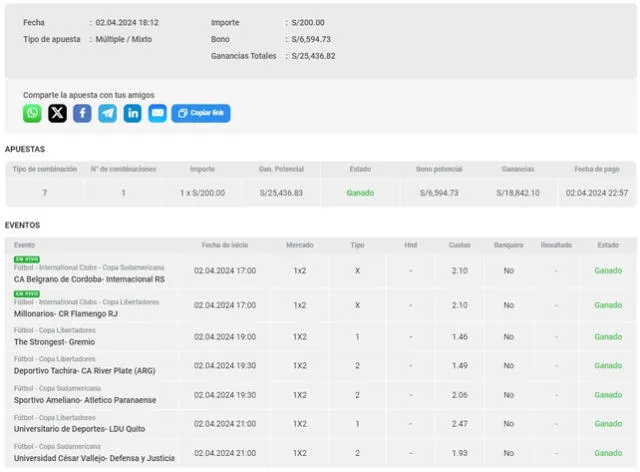Click the EVENTOS section heading

tap(22, 225)
